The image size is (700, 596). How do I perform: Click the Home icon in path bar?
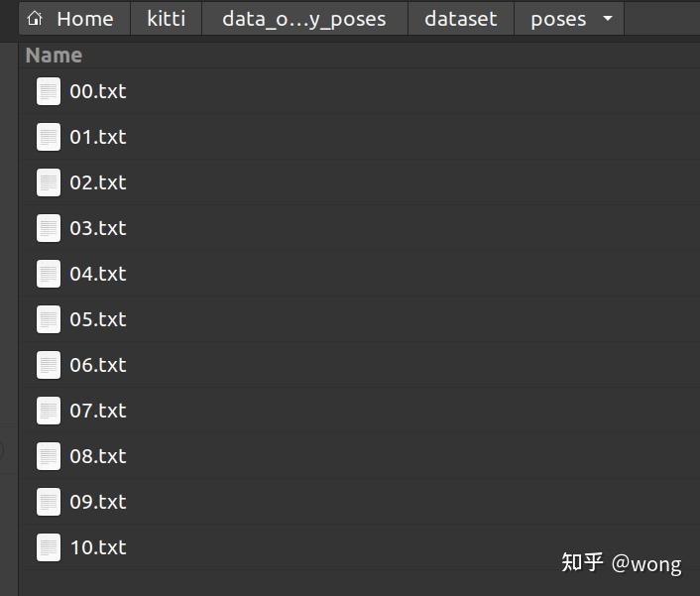pos(36,19)
